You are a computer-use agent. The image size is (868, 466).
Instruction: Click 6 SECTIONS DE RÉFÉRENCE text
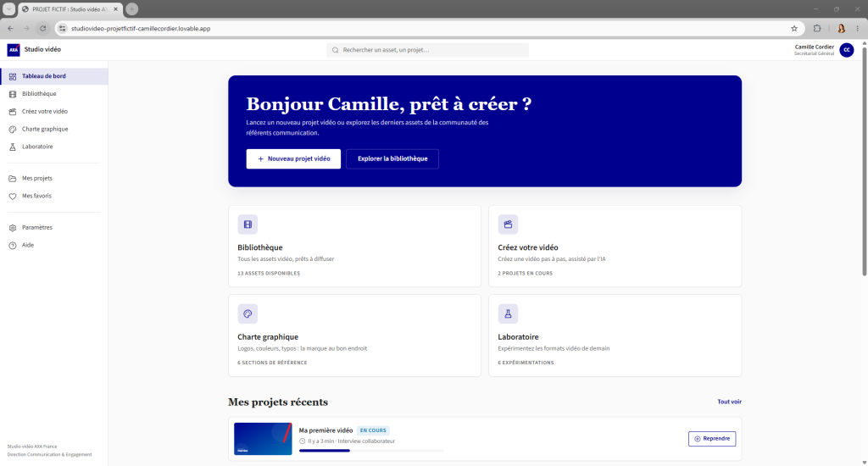pyautogui.click(x=272, y=363)
